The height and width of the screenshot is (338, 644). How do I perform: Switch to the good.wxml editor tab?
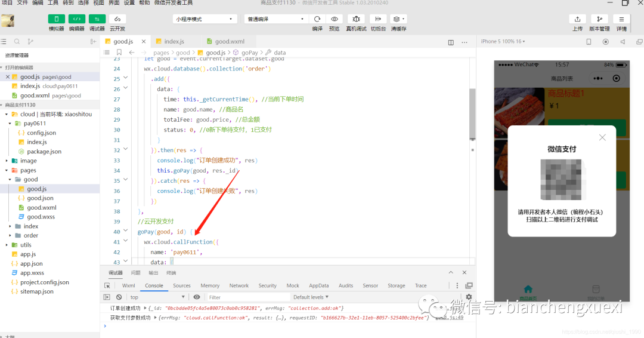tap(230, 42)
